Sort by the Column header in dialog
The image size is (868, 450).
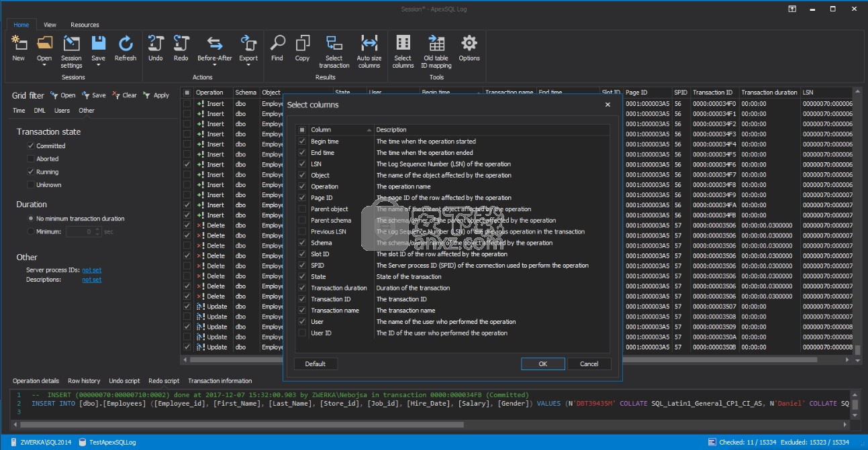(x=341, y=130)
